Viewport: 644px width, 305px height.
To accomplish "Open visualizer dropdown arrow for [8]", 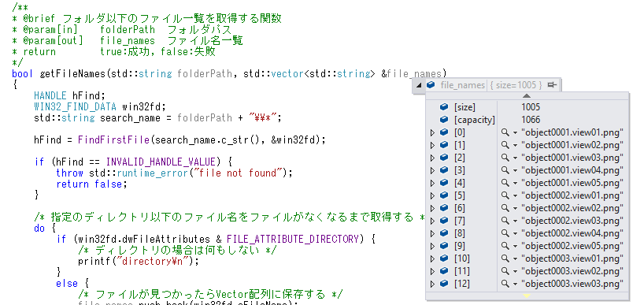I will coord(515,234).
